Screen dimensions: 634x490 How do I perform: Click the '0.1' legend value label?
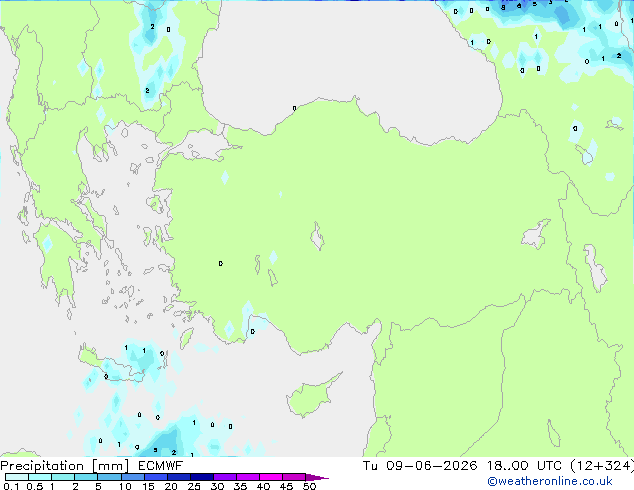pos(11,486)
